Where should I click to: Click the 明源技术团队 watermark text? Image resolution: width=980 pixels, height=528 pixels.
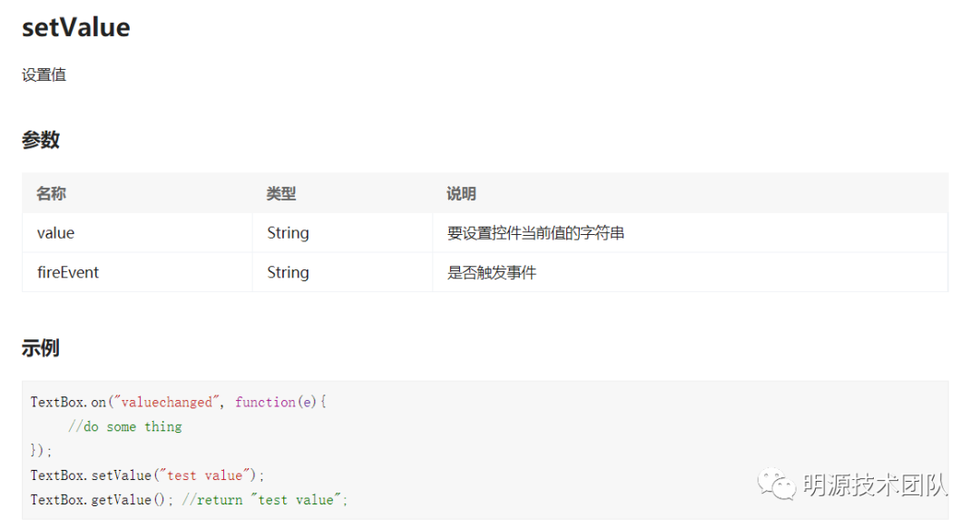[x=876, y=484]
